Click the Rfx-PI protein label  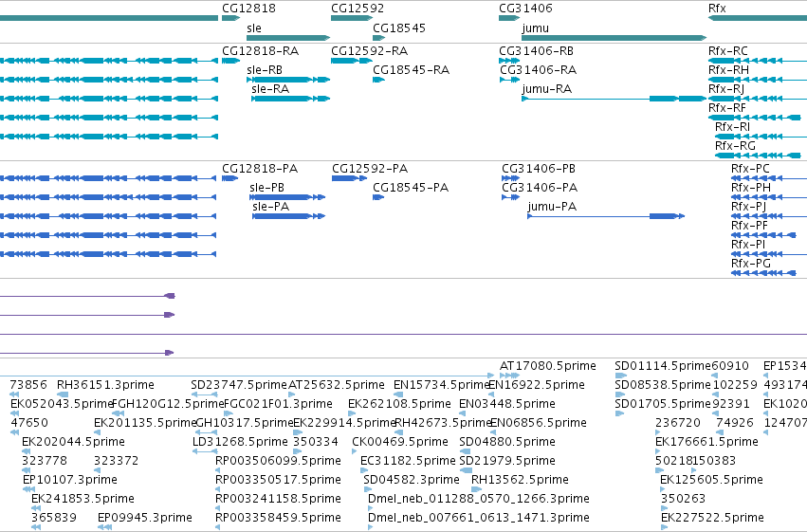(748, 245)
